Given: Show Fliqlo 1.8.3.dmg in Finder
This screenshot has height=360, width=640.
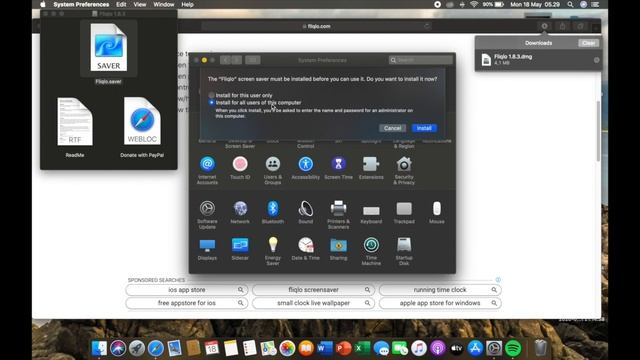Looking at the screenshot, I should [596, 60].
